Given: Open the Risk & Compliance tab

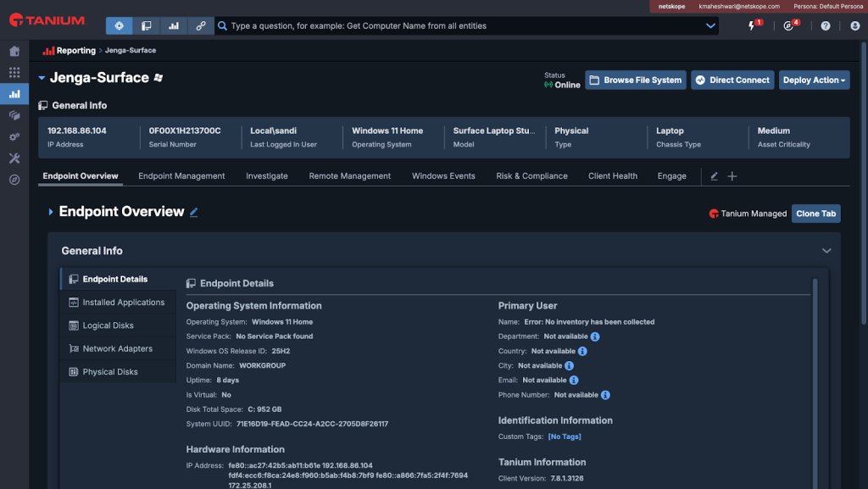Looking at the screenshot, I should click(532, 176).
